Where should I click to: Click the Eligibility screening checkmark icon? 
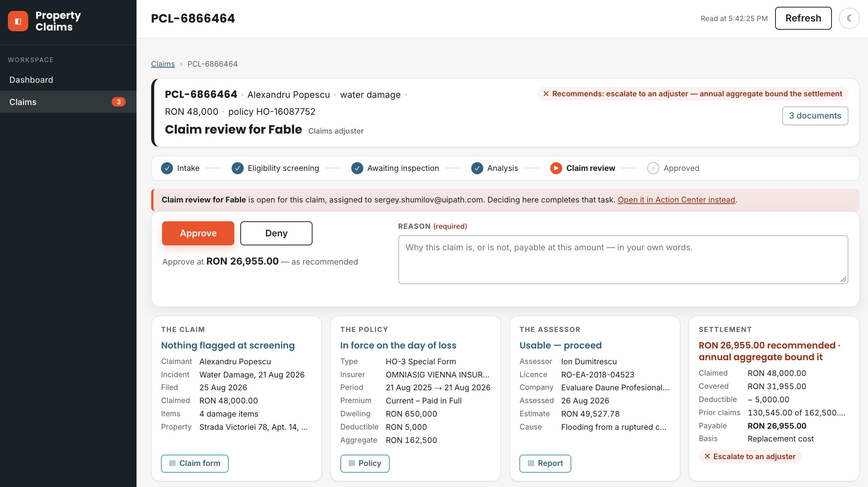(x=238, y=168)
